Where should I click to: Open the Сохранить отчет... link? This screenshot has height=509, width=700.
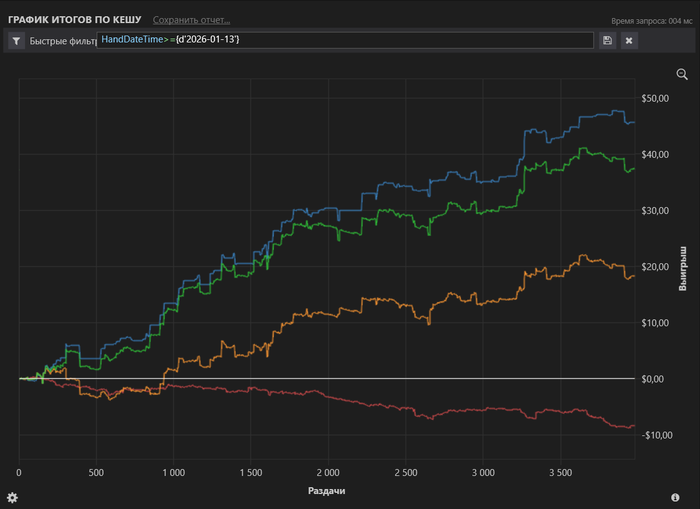(191, 19)
